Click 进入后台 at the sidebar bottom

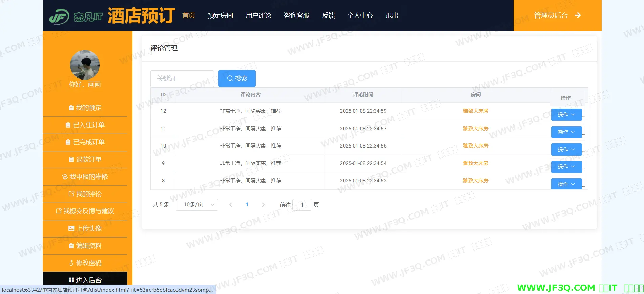(85, 280)
